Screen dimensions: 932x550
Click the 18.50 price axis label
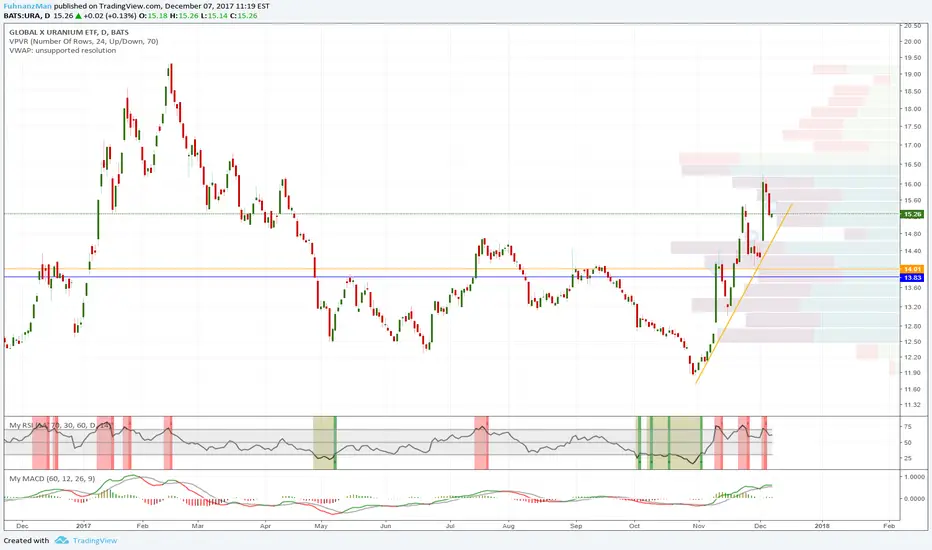[912, 92]
